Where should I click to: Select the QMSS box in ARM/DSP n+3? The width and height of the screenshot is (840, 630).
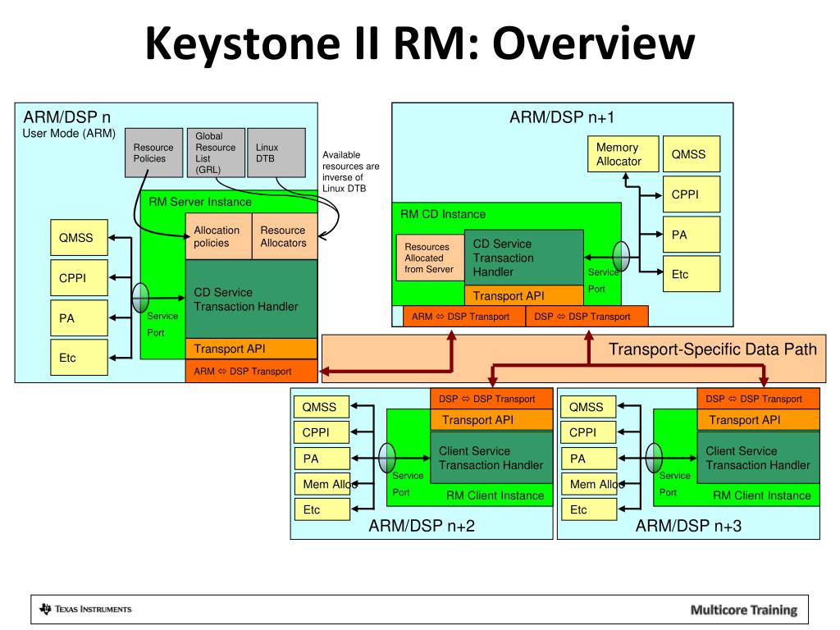(589, 407)
